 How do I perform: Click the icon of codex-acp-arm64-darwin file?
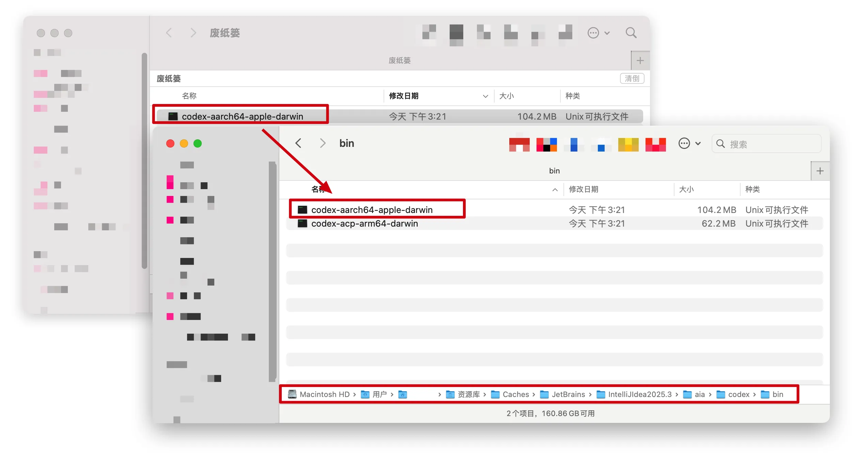303,223
